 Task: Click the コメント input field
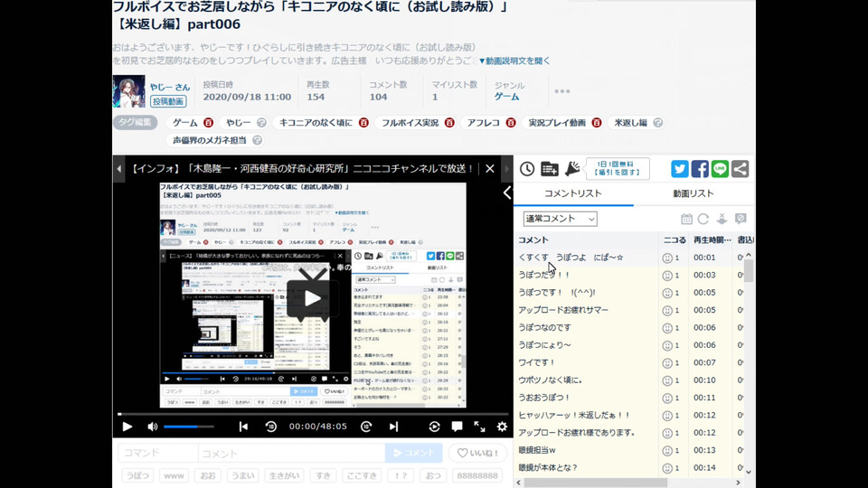(292, 453)
